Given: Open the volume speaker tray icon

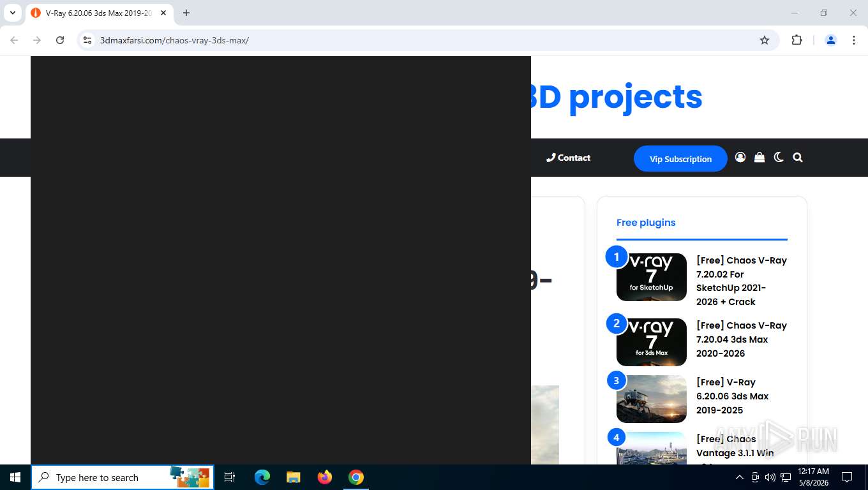Looking at the screenshot, I should pos(770,477).
